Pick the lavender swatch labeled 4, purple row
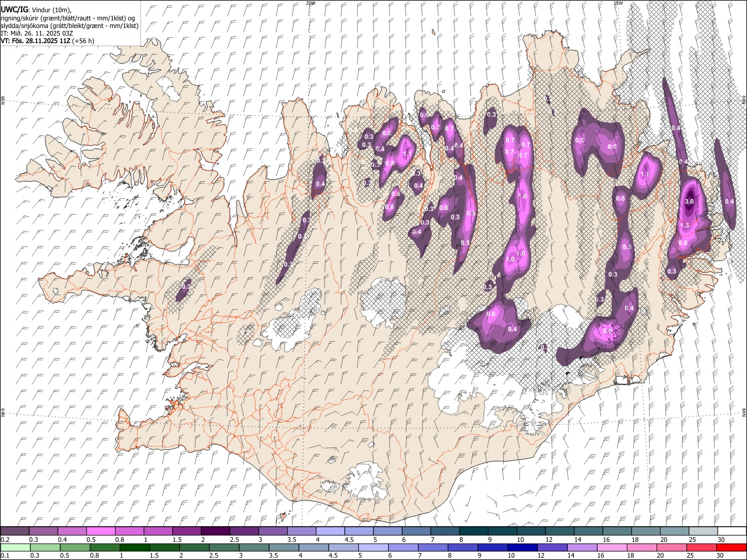The width and height of the screenshot is (747, 560). pos(330,531)
